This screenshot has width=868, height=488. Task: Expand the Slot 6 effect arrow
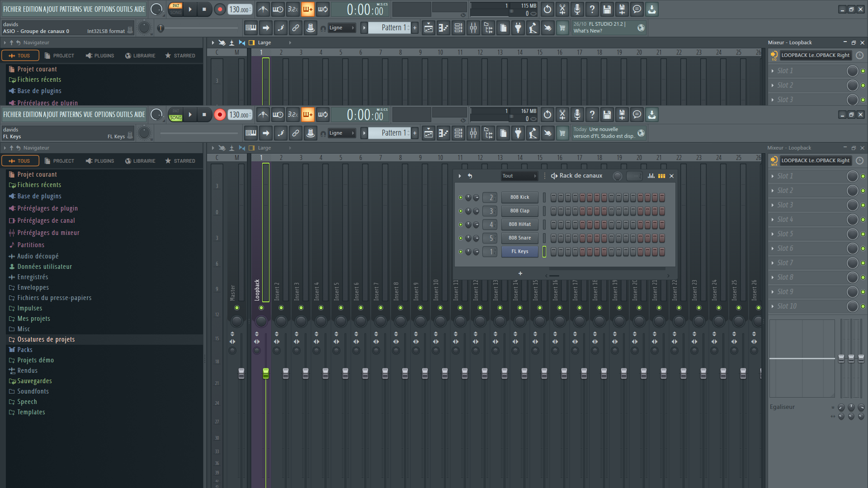tap(773, 249)
